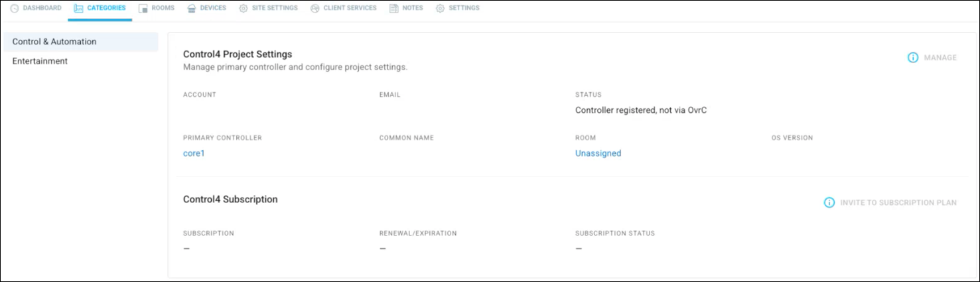The height and width of the screenshot is (282, 980).
Task: Click the Dashboard clock icon
Action: click(x=15, y=9)
